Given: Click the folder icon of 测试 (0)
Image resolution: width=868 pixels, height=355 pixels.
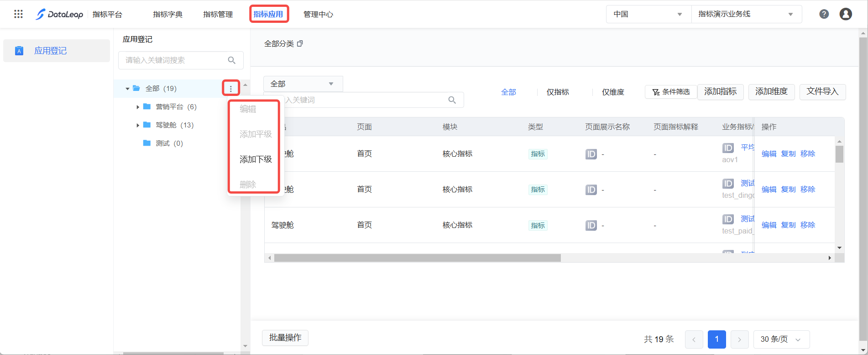Looking at the screenshot, I should [147, 143].
